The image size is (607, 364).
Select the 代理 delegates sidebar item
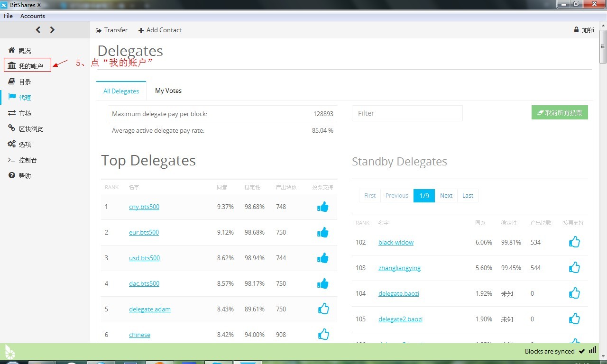click(x=20, y=97)
